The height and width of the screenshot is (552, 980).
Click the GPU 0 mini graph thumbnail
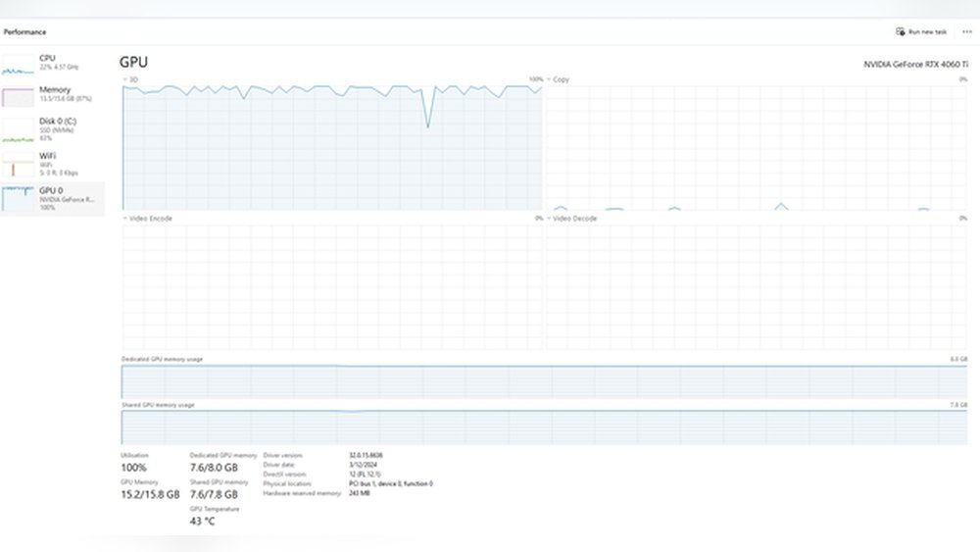click(x=18, y=197)
